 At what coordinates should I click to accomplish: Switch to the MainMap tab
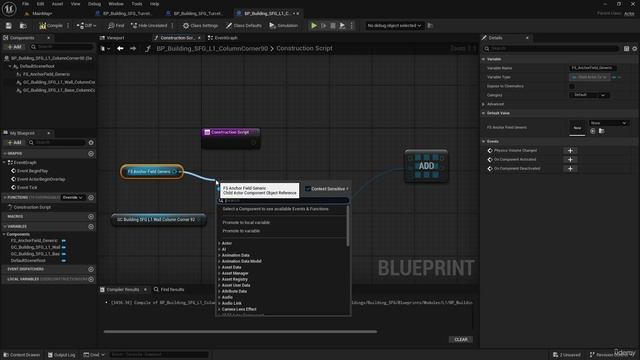(x=42, y=13)
